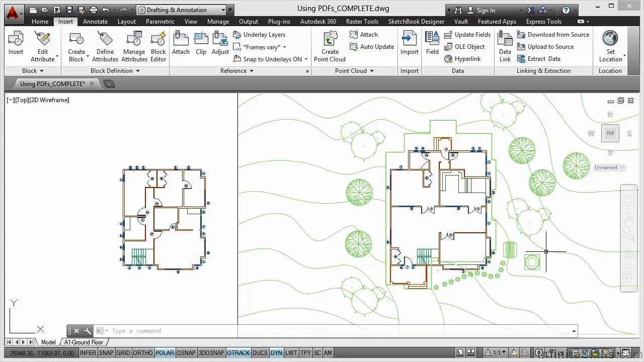Expand the Reference panel title

pyautogui.click(x=236, y=71)
